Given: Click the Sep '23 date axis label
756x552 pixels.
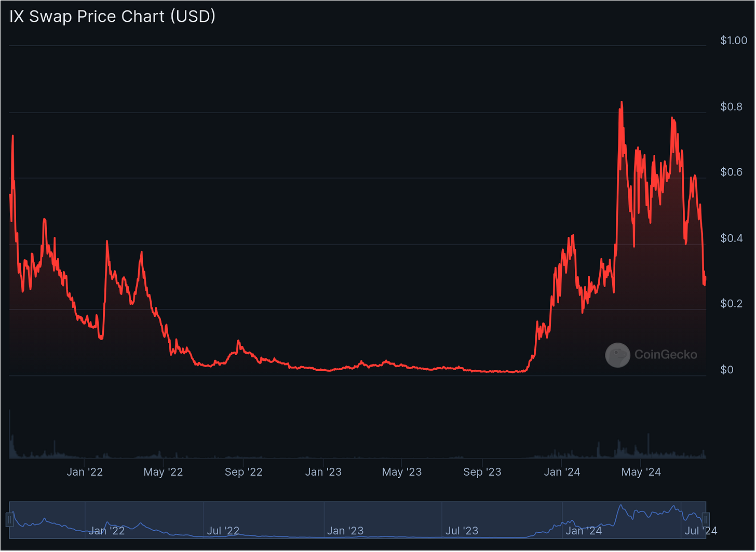Looking at the screenshot, I should 482,472.
